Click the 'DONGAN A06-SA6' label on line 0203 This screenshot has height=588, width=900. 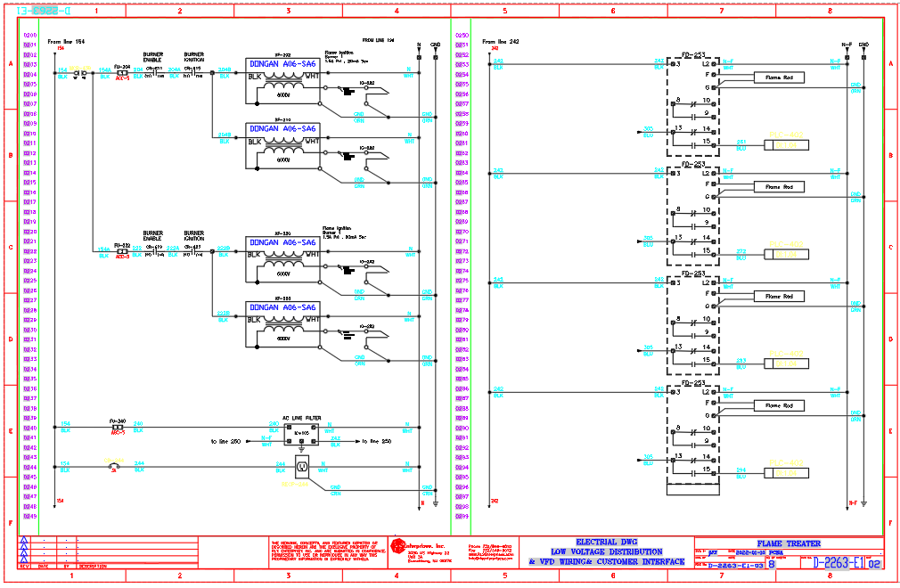tap(282, 64)
